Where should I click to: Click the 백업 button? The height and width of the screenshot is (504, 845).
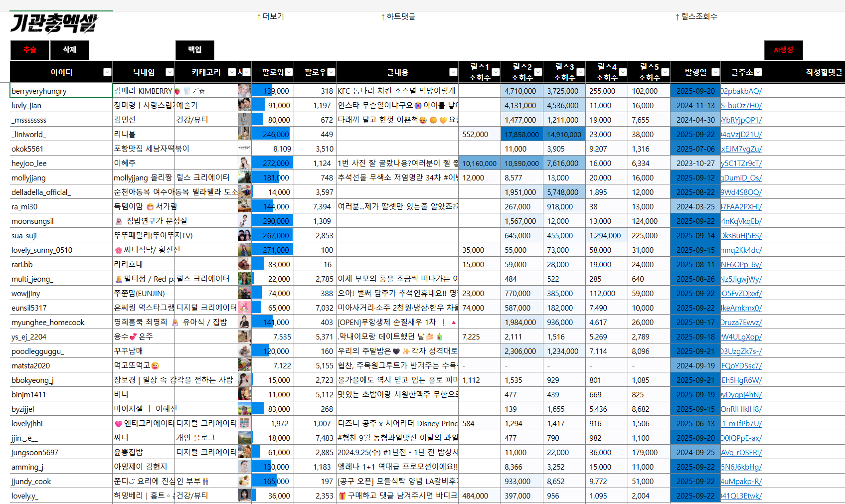pyautogui.click(x=195, y=50)
